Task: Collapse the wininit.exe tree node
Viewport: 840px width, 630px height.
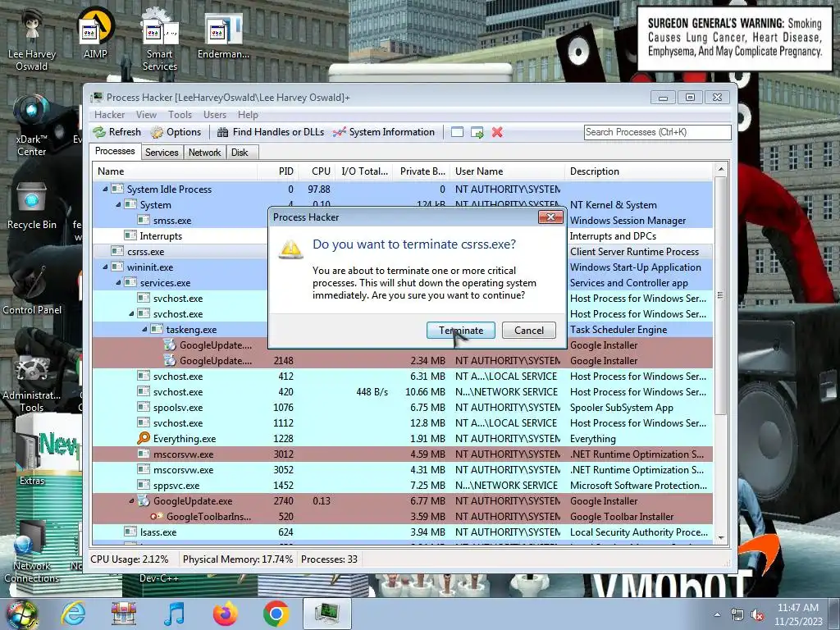Action: (105, 267)
